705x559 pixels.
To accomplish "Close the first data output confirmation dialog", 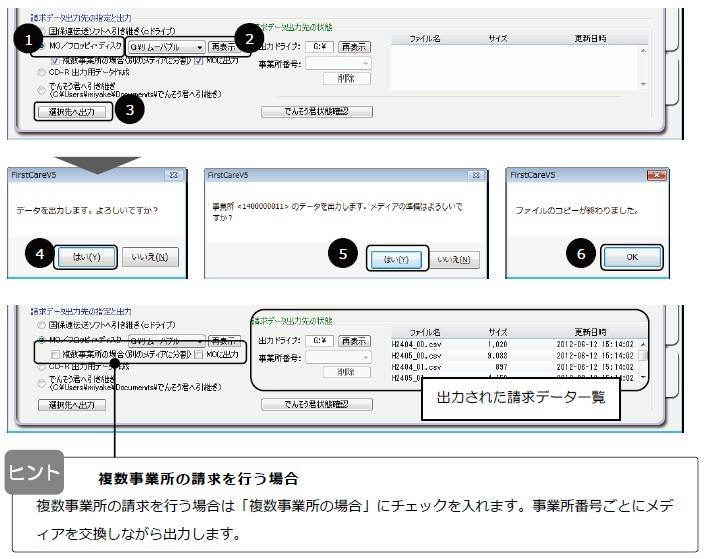I will [174, 173].
